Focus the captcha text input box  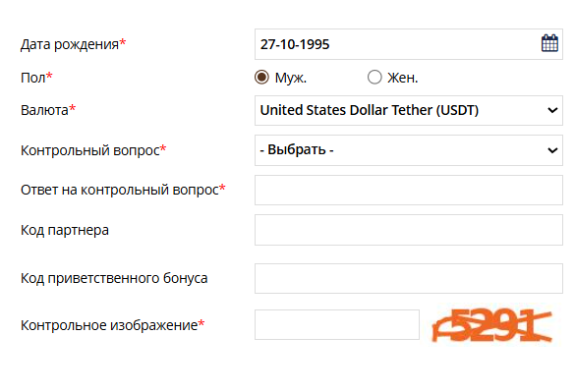[336, 324]
